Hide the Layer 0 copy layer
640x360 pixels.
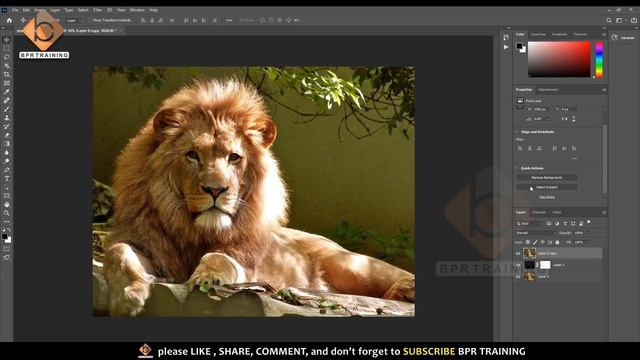518,253
